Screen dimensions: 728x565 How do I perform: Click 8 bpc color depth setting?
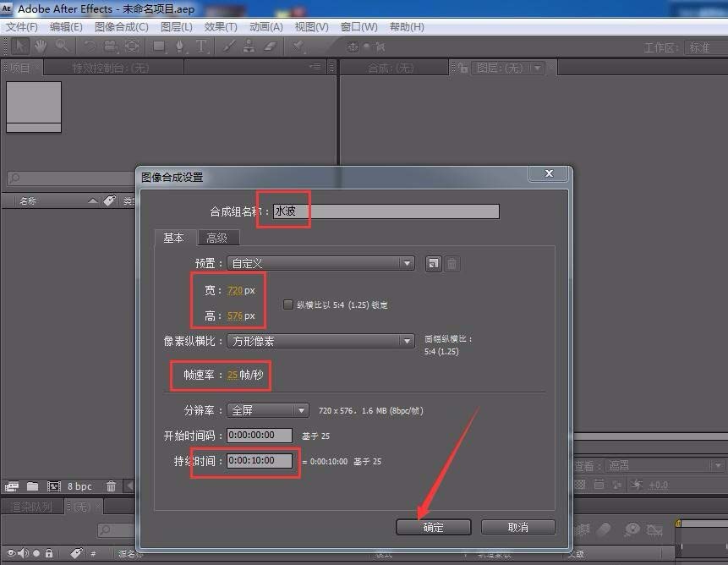79,486
